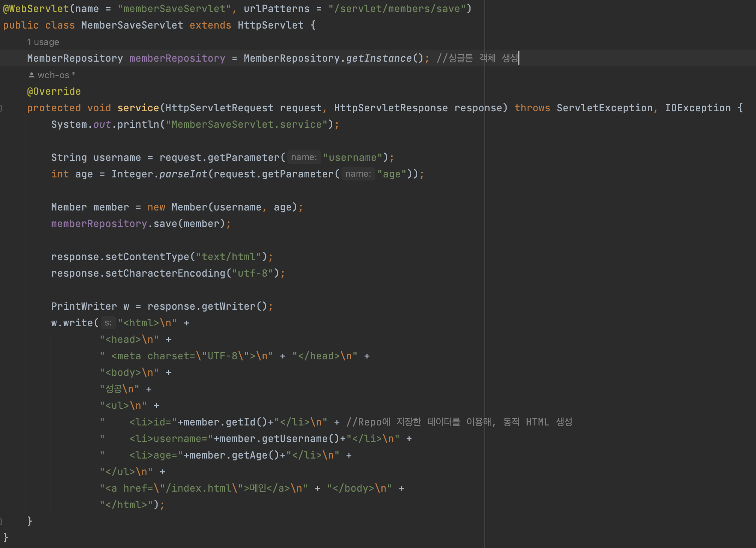Image resolution: width=756 pixels, height=548 pixels.
Task: Click response.getWriter() call
Action: pyautogui.click(x=207, y=306)
